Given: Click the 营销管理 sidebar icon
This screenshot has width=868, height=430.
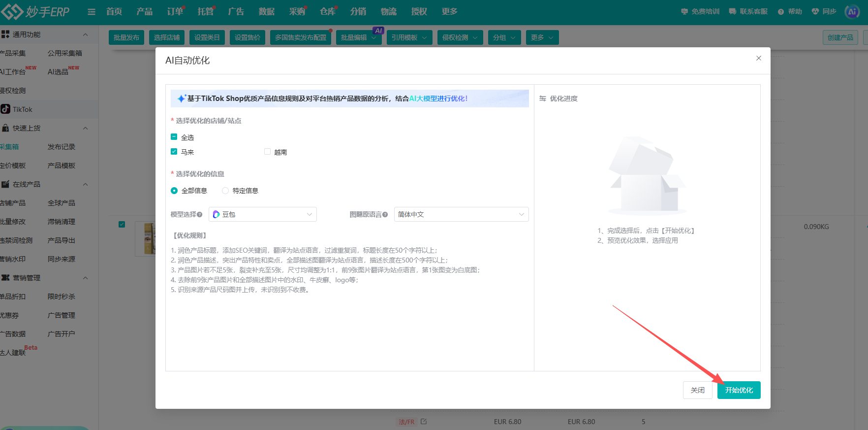Looking at the screenshot, I should 5,278.
